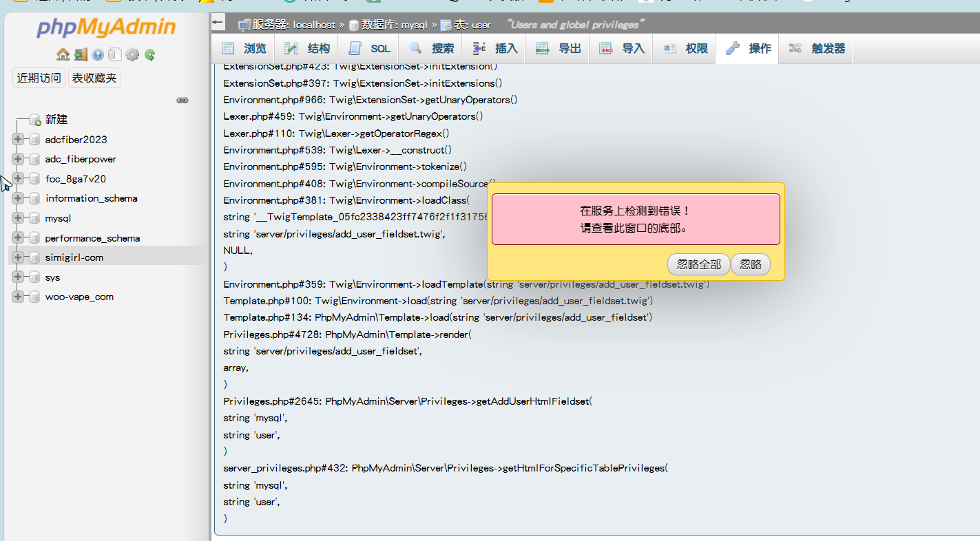The image size is (980, 541).
Task: Click the new database icon beside 新建
Action: pos(34,120)
